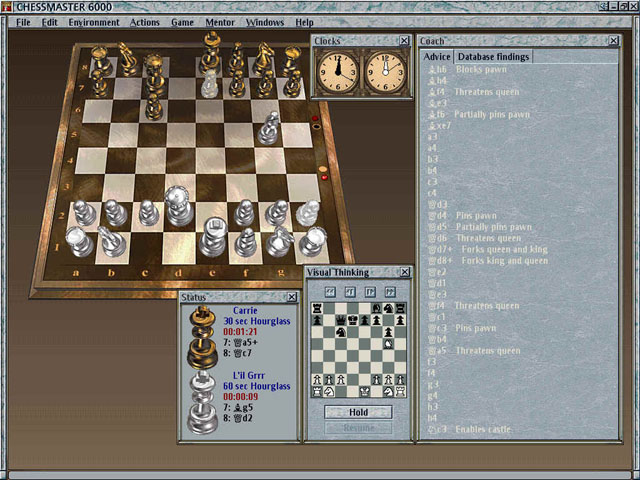Select the white pawn on f2
The width and height of the screenshot is (640, 480).
point(244,213)
